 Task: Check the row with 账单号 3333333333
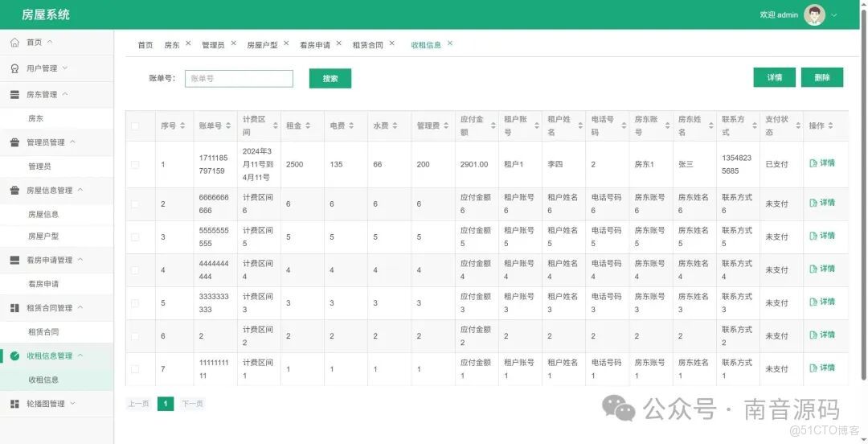click(x=135, y=303)
